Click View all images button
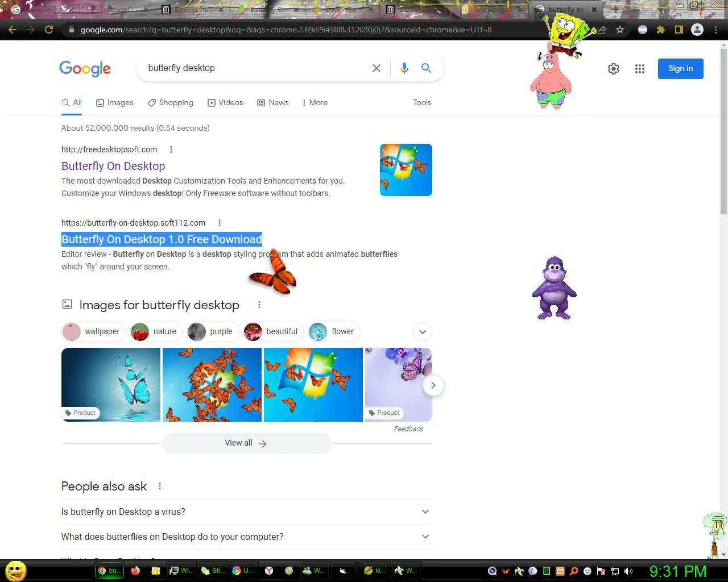The height and width of the screenshot is (582, 728). pos(246,443)
